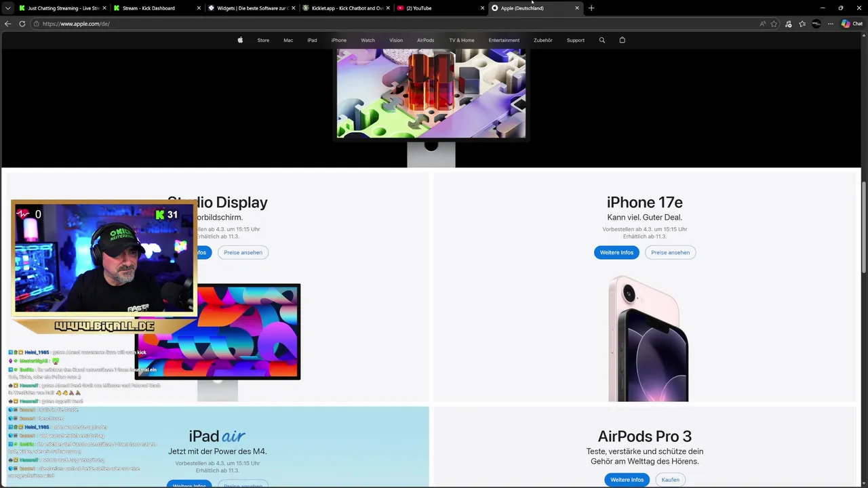Reload the page with the refresh icon
Viewport: 868px width, 488px height.
(x=22, y=24)
